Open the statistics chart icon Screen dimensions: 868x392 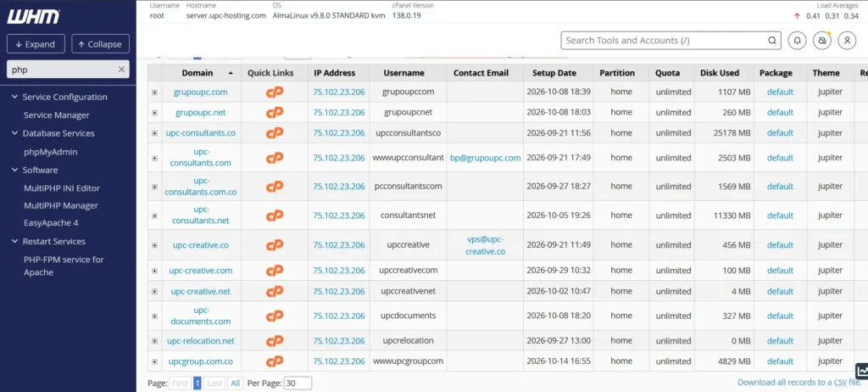[x=862, y=371]
